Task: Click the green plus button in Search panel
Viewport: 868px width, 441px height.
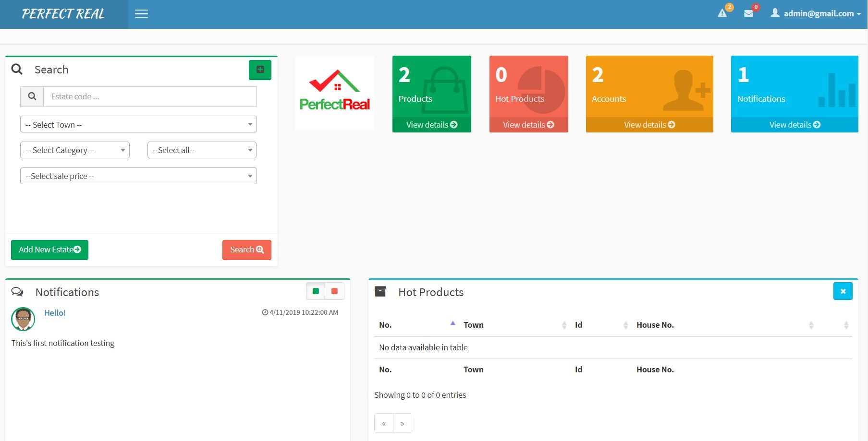Action: coord(260,70)
